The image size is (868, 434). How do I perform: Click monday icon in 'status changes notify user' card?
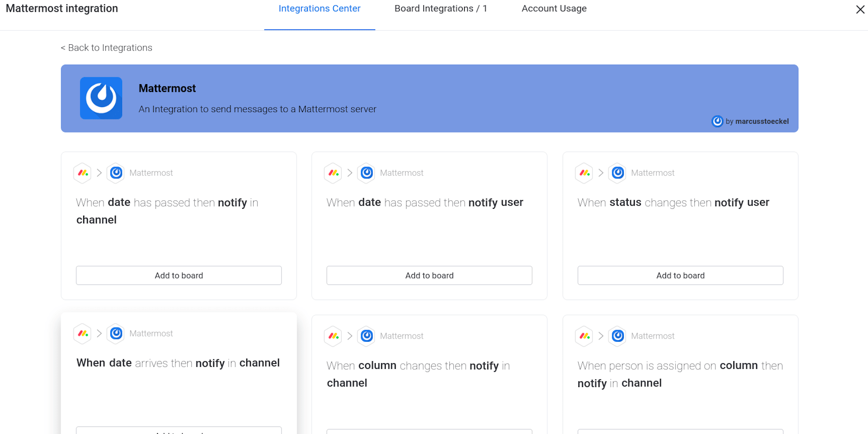click(x=584, y=173)
